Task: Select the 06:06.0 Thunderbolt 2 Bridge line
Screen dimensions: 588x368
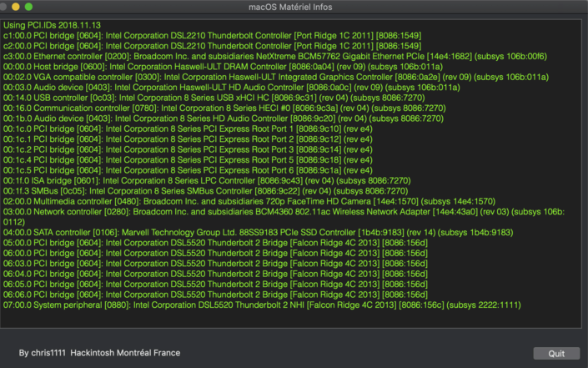Action: click(x=216, y=295)
